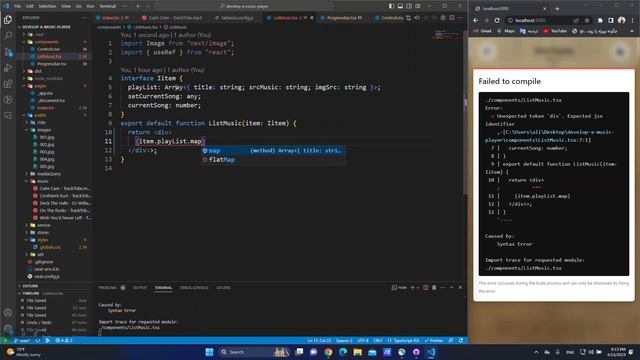Open ProgressBar.tsx in the explorer
Viewport: 640px width, 360px height.
[52, 64]
